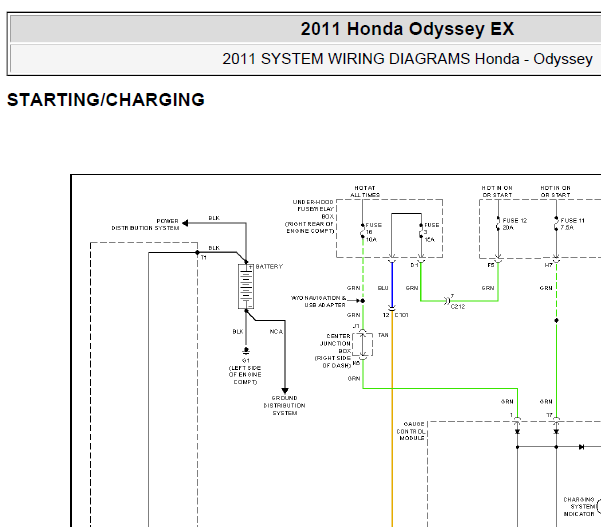Click the "D1" terminal label
The width and height of the screenshot is (601, 527).
(x=414, y=265)
